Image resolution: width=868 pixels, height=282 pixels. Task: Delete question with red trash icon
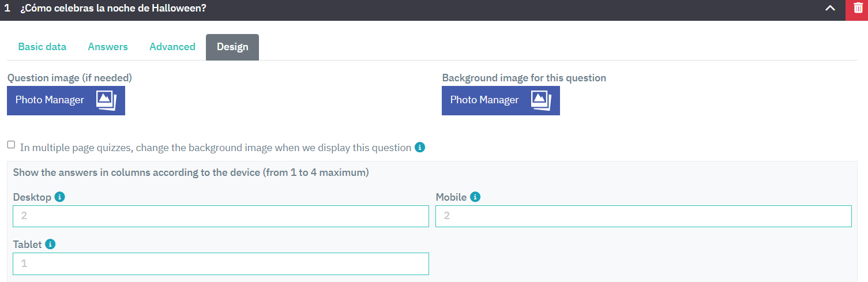click(858, 9)
